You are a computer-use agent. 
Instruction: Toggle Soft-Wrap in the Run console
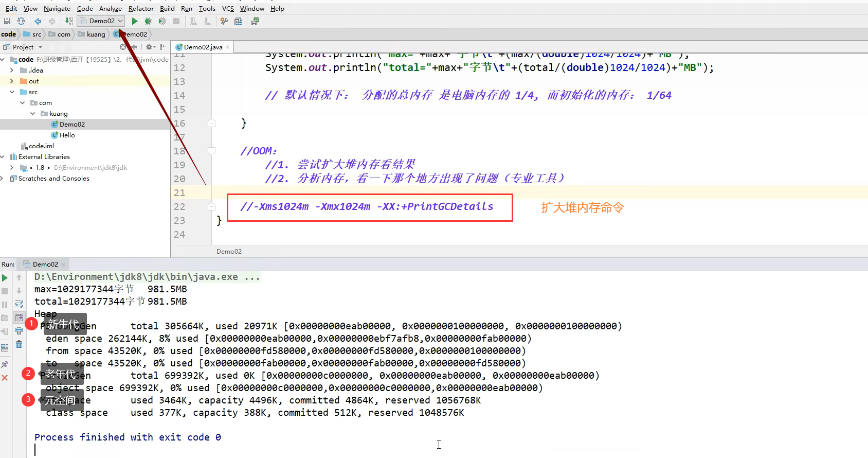[x=19, y=304]
